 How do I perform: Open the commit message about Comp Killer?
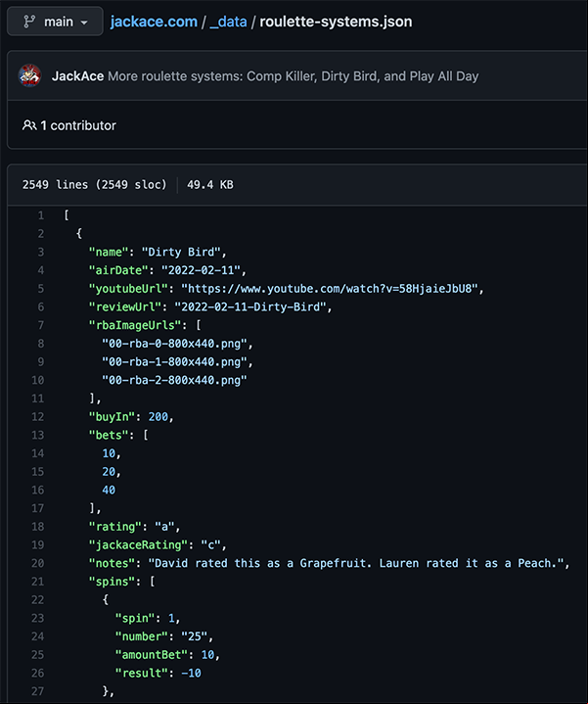click(x=294, y=76)
